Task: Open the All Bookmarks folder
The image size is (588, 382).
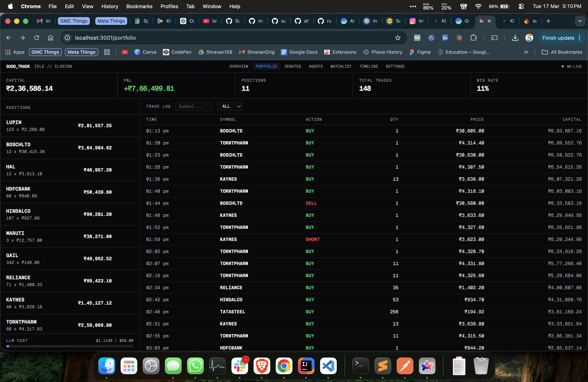Action: coord(562,52)
